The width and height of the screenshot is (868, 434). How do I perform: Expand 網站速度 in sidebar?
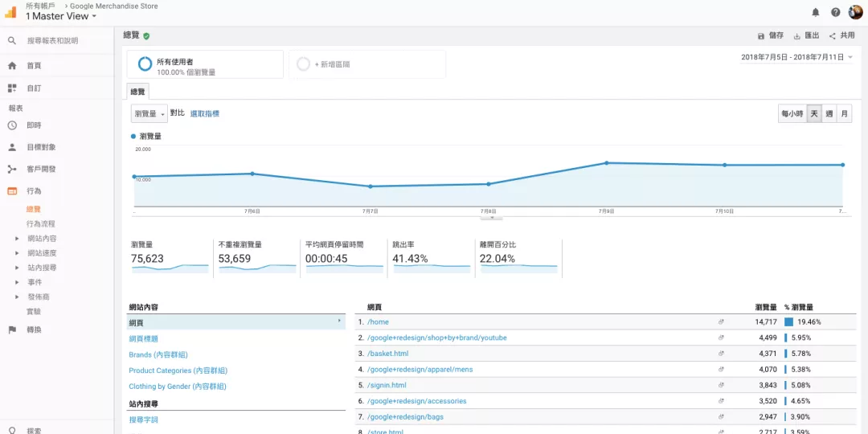point(17,253)
